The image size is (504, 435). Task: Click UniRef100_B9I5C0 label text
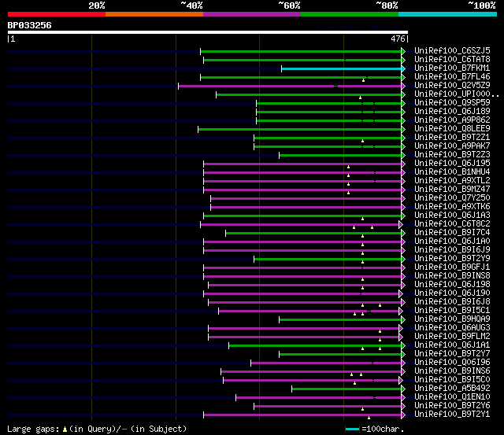tap(452, 380)
